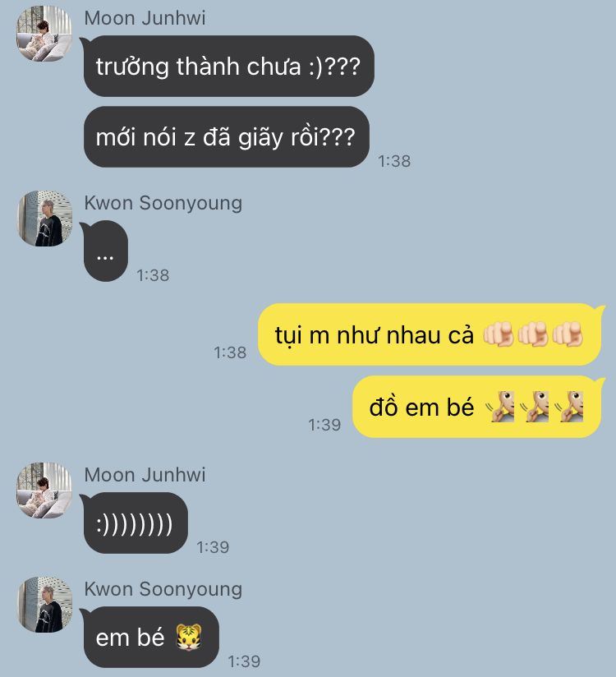The height and width of the screenshot is (677, 616).
Task: Click the Moon Junhwi name at top
Action: (145, 18)
